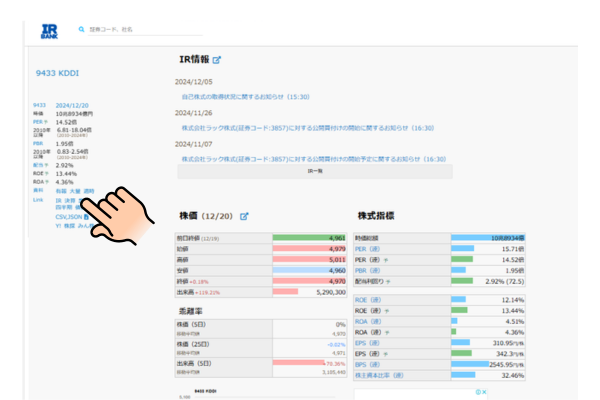Click the 高値 value 5,011
This screenshot has height=400, width=600.
click(x=337, y=260)
